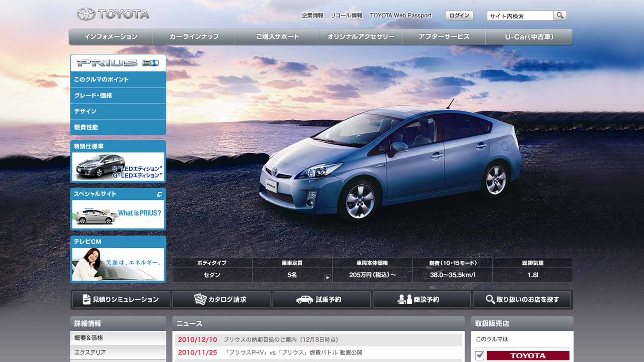
Task: Select 燃費性能 in the sidebar
Action: [x=118, y=127]
